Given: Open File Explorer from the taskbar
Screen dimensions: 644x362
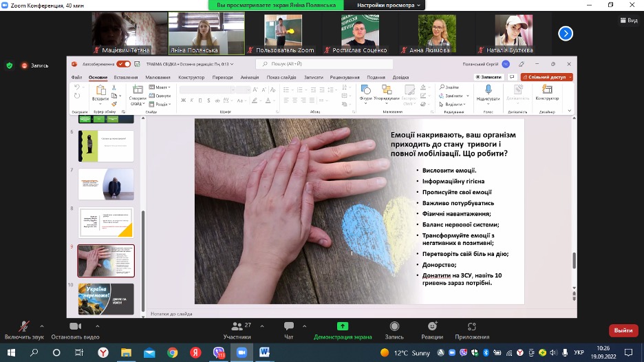Looking at the screenshot, I should point(126,352).
